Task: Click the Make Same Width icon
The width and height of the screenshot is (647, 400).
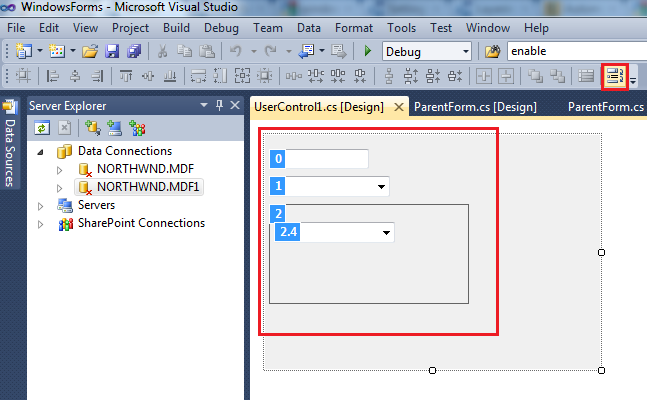Action: (198, 76)
